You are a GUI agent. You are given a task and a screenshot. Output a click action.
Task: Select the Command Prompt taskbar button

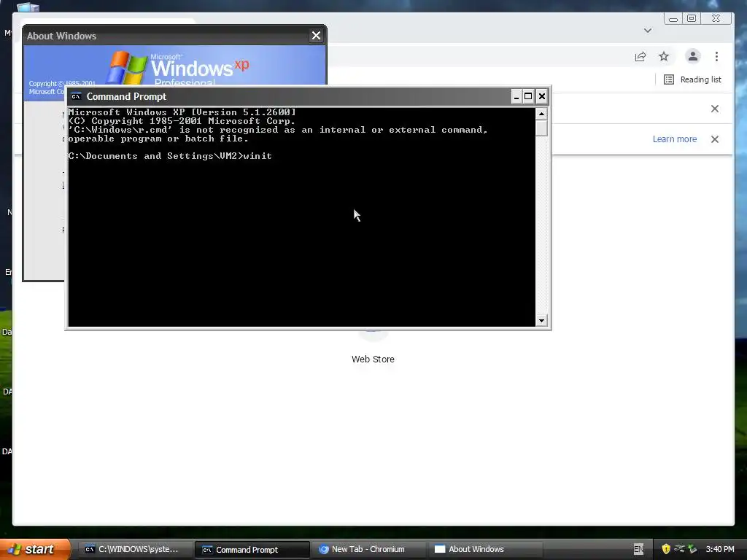point(252,550)
